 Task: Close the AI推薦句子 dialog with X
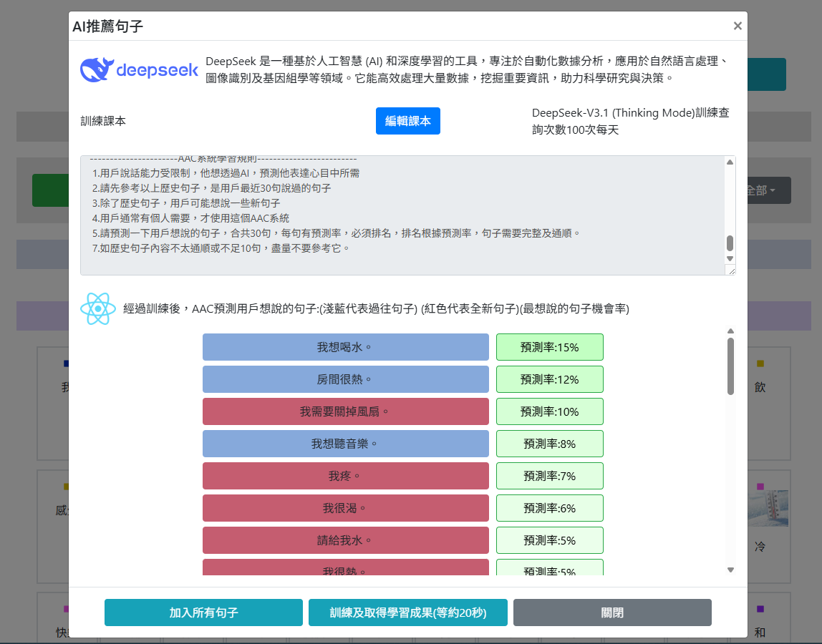pos(738,26)
